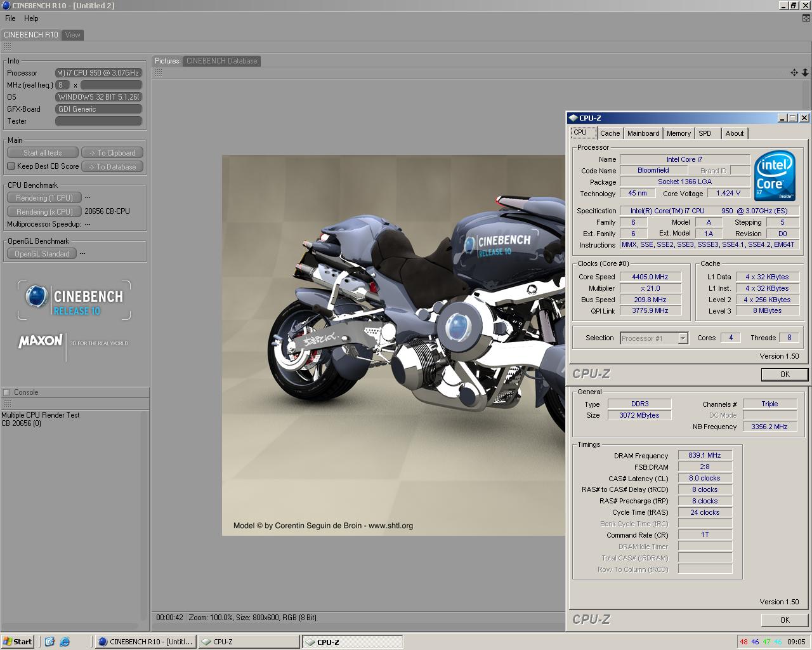
Task: Click the MHz real freq field
Action: tap(62, 85)
